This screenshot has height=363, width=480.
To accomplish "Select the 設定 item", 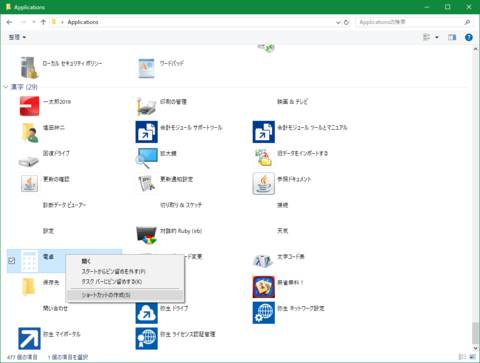I will click(x=48, y=231).
